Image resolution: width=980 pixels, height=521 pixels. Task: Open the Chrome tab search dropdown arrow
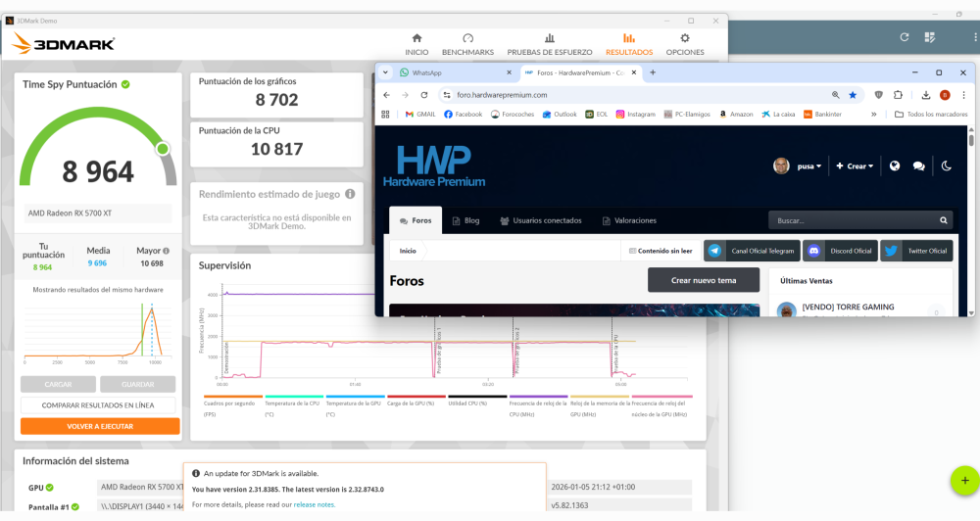(385, 72)
